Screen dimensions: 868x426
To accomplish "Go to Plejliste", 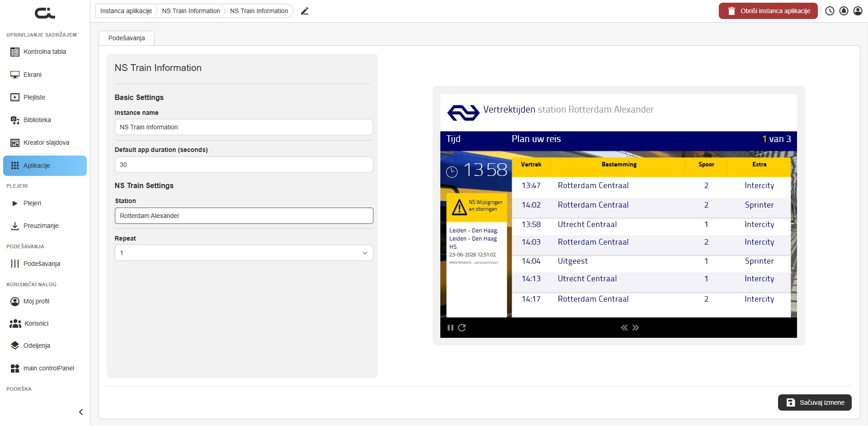I will point(45,97).
